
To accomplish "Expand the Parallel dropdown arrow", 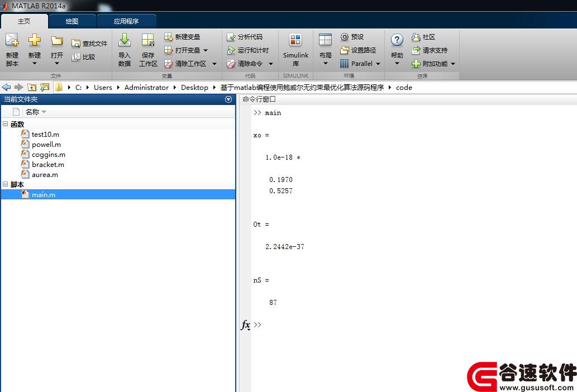I will pos(378,64).
